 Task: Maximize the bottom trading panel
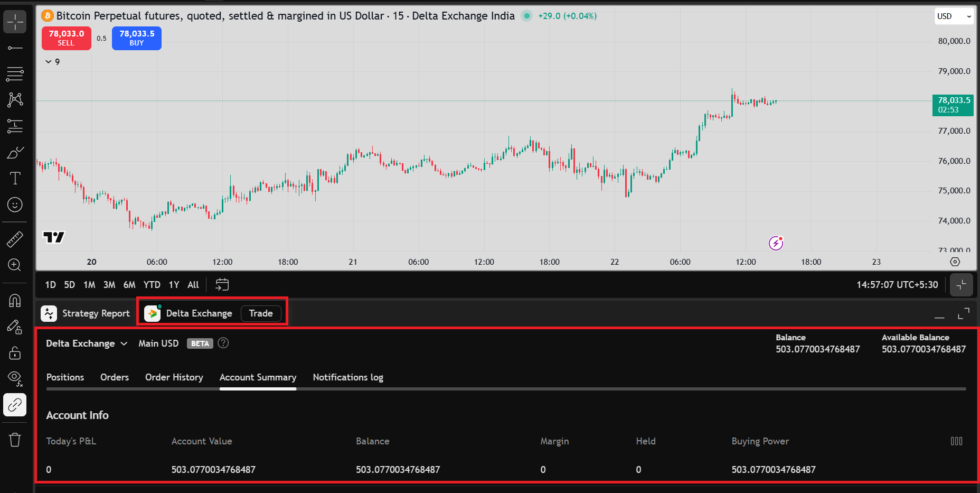point(964,314)
